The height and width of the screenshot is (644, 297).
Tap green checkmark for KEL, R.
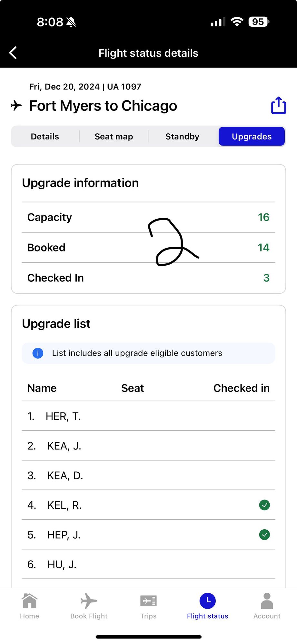264,505
